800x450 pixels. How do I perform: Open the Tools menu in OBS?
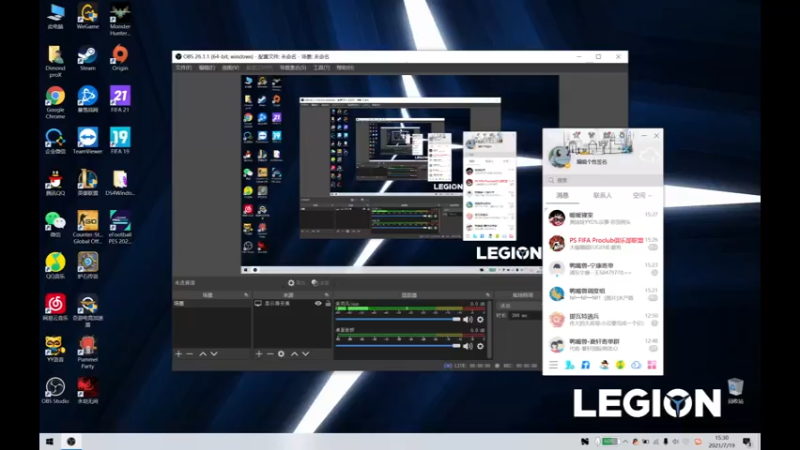[321, 68]
